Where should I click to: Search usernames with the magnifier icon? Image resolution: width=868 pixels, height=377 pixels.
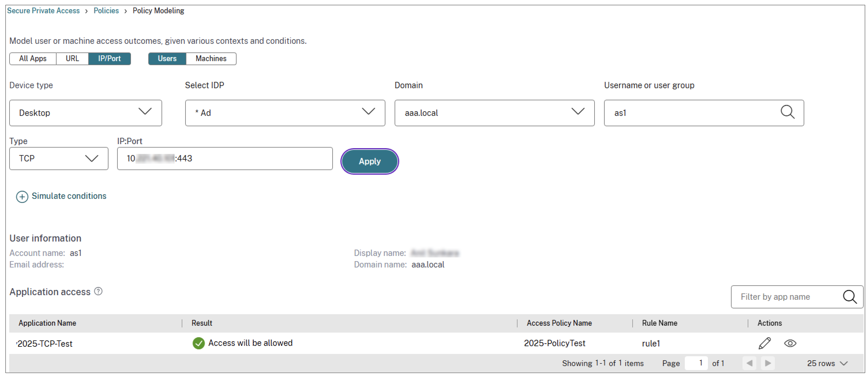coord(788,113)
